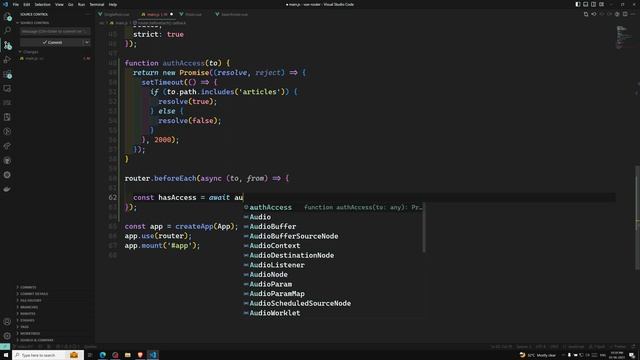Open Task View on the taskbar

(90, 355)
